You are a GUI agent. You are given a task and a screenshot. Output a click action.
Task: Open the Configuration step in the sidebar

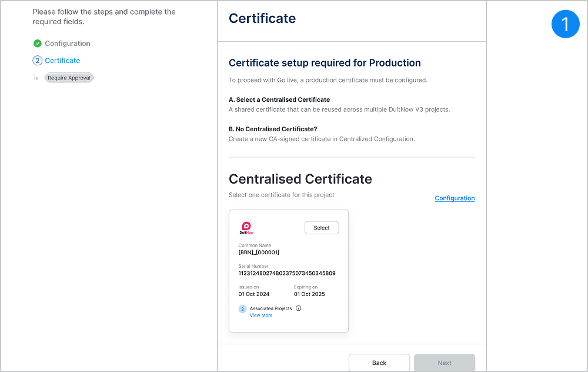(x=67, y=44)
